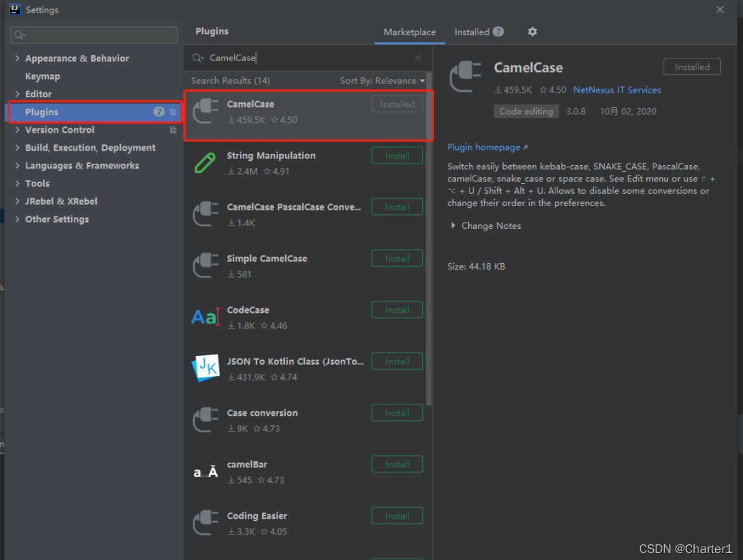Select the Coding Easier plugin title

pos(257,516)
